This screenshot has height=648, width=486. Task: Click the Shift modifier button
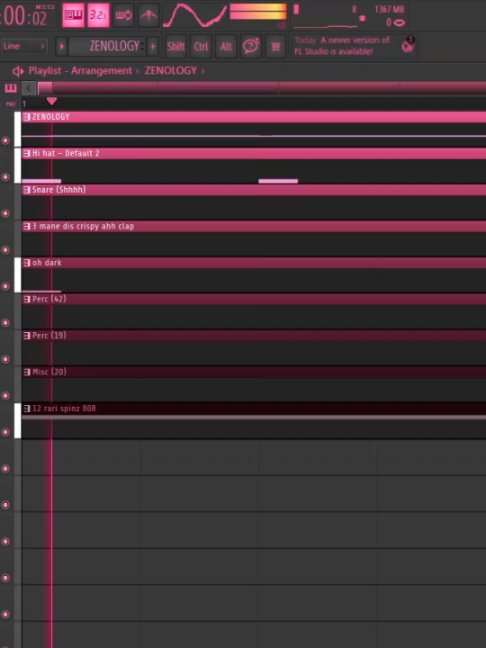[x=176, y=46]
